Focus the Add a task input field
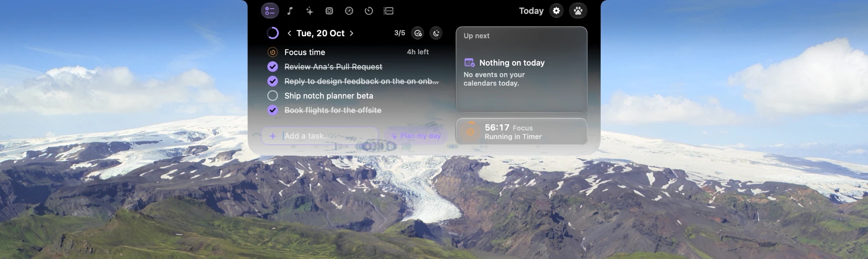The image size is (868, 259). (x=320, y=136)
